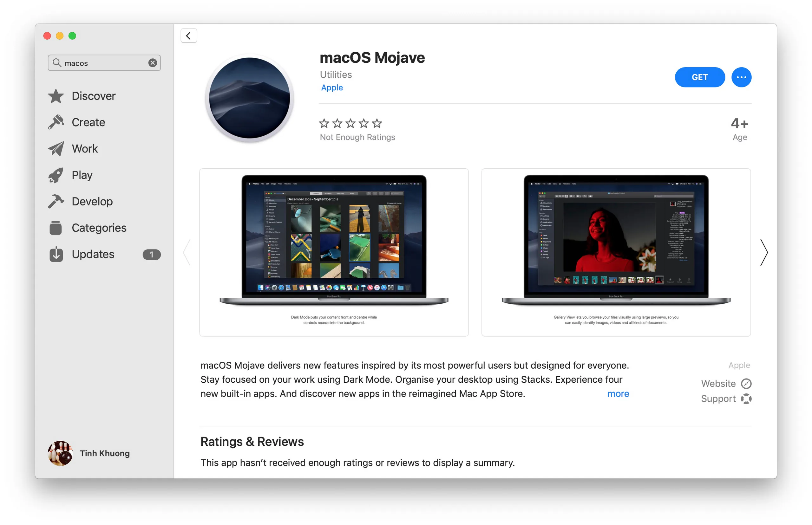Open Categories via stack icon
The width and height of the screenshot is (812, 525).
56,228
